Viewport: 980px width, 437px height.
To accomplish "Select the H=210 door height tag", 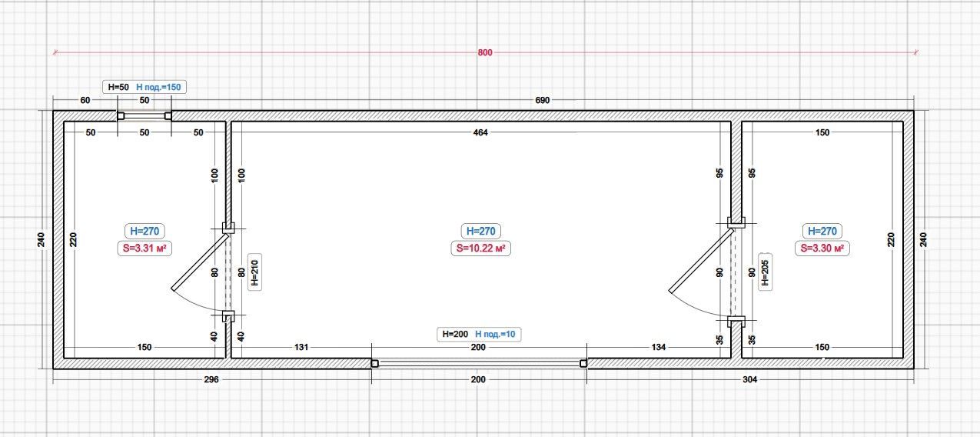I will coord(256,272).
